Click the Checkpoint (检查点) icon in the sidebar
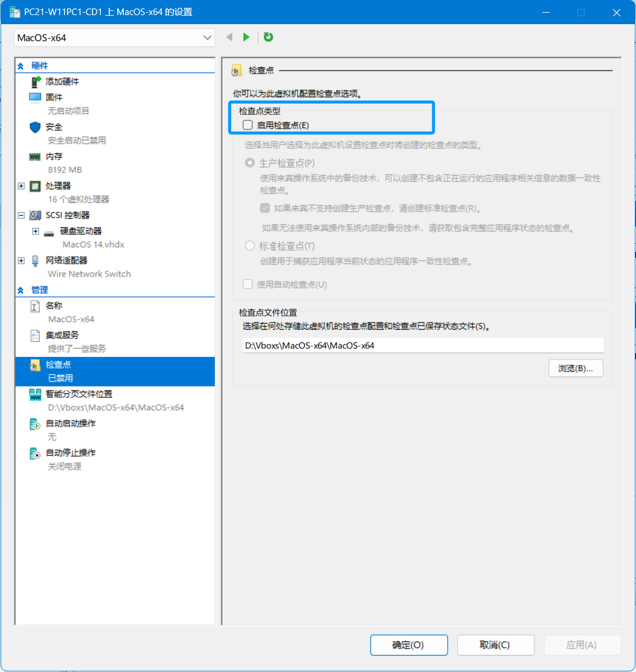Viewport: 636px width, 672px height. (35, 365)
